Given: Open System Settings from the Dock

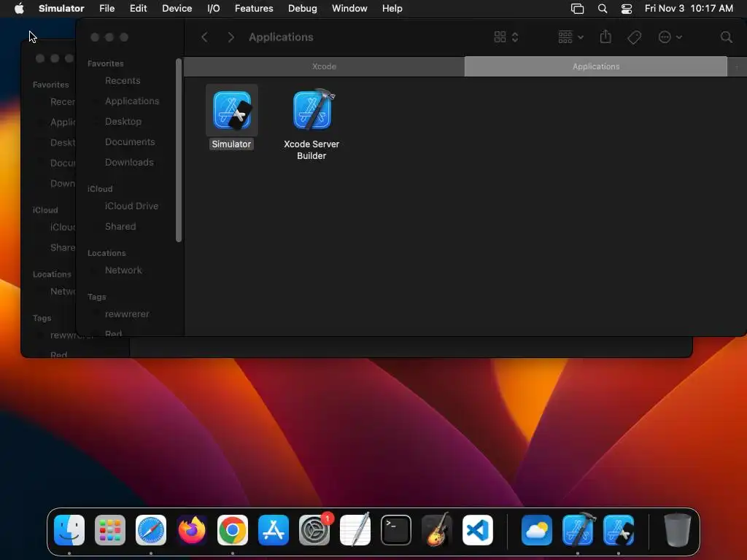Looking at the screenshot, I should click(314, 530).
